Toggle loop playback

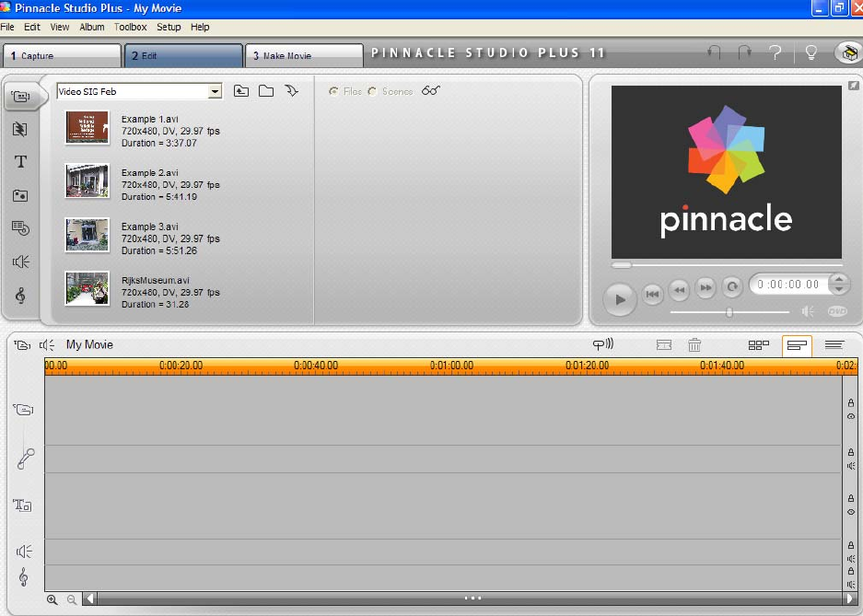[x=732, y=286]
